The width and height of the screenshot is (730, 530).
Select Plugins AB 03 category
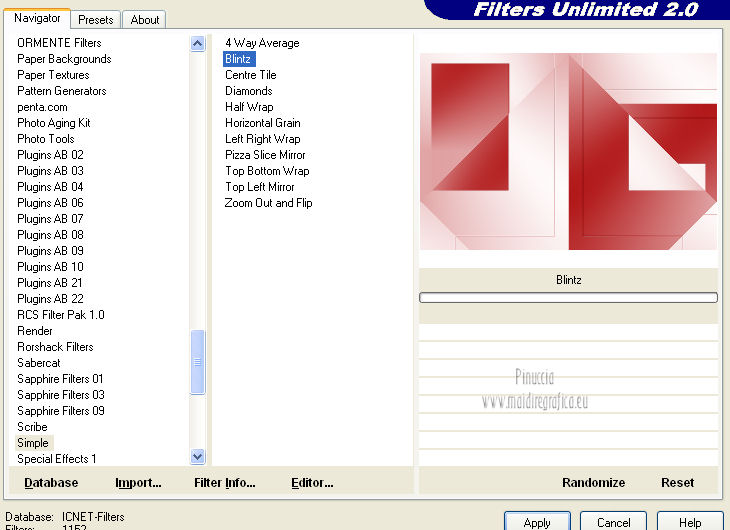50,170
